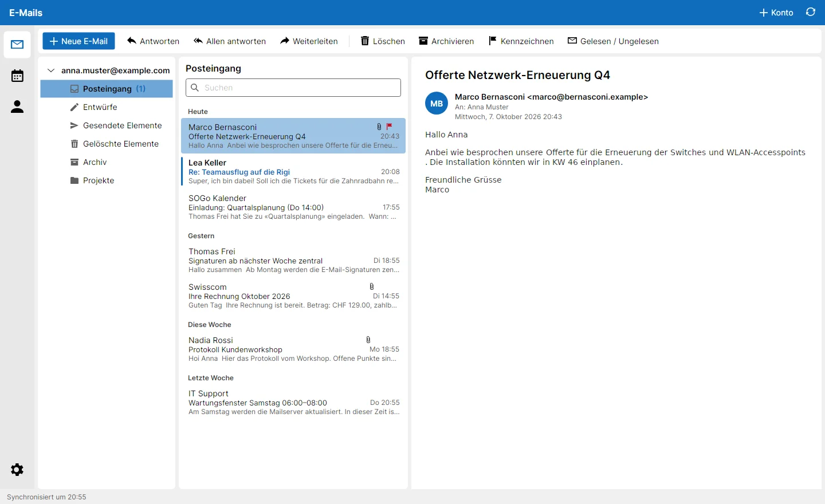Click the attachment icon on Swisscom email
The image size is (825, 504).
372,286
